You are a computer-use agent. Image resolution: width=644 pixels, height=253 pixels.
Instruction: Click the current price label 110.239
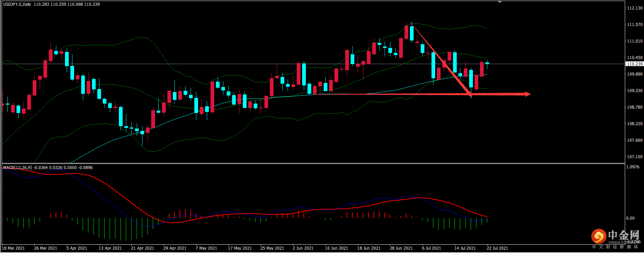635,64
